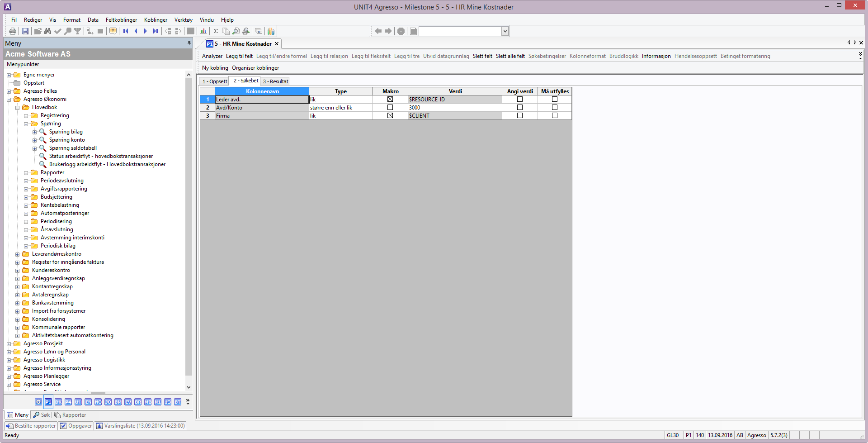Click the colored books icon

(271, 31)
